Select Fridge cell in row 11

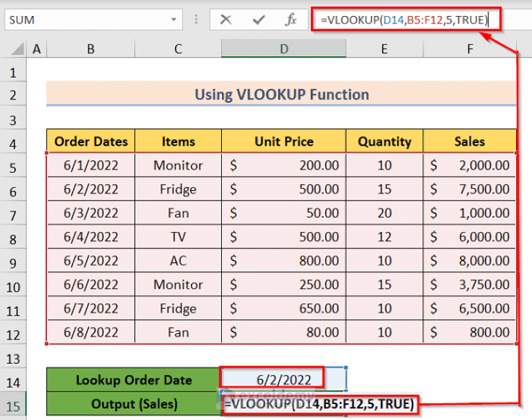tap(178, 308)
